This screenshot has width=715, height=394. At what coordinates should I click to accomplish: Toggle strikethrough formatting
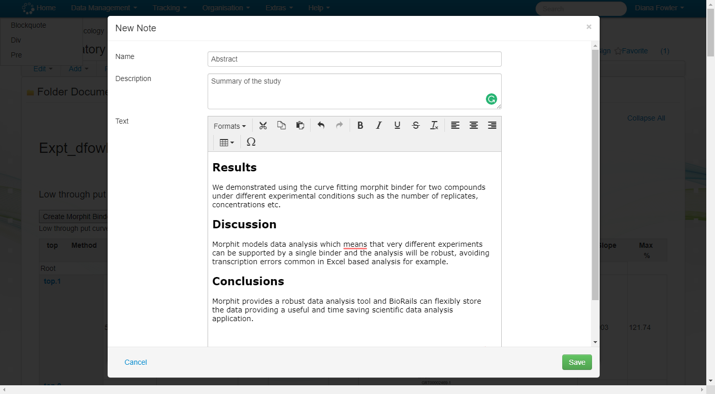pos(415,125)
